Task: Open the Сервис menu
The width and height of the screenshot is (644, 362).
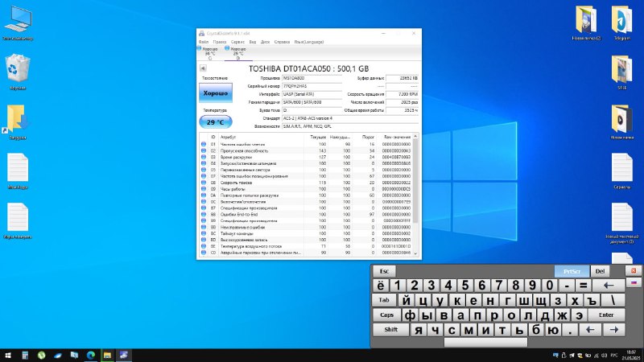Action: pos(237,42)
